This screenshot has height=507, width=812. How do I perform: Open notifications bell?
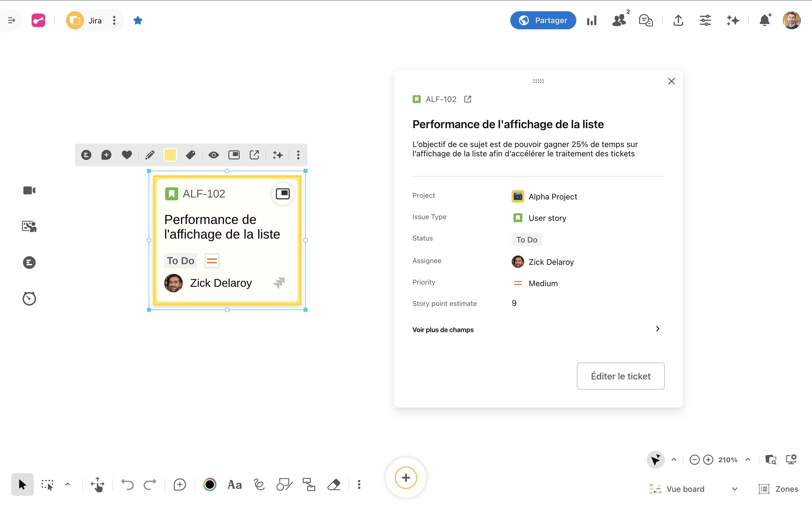(764, 21)
